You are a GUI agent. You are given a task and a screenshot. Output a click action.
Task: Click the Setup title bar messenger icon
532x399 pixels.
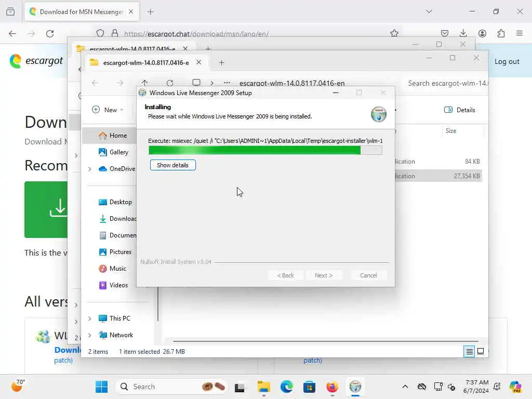(x=142, y=92)
